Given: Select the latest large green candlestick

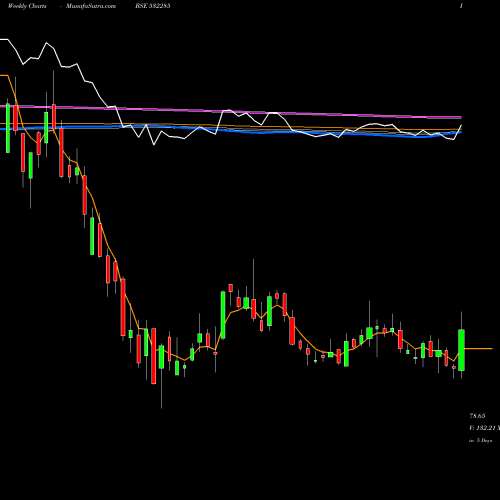Looking at the screenshot, I should [x=461, y=350].
